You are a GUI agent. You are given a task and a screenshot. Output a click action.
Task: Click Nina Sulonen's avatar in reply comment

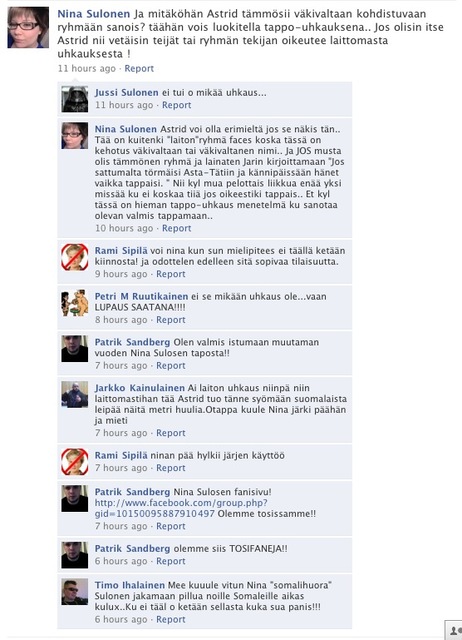pyautogui.click(x=75, y=136)
